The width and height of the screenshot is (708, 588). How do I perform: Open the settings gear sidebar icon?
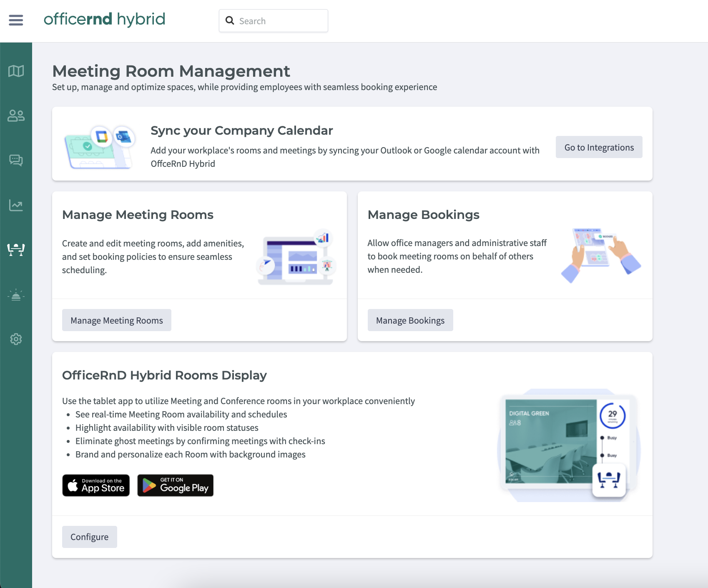16,339
